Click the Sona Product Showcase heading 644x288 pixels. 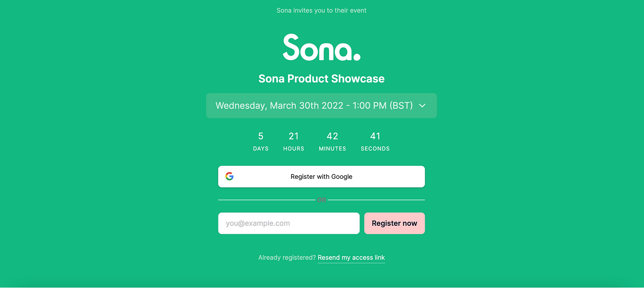tap(322, 79)
